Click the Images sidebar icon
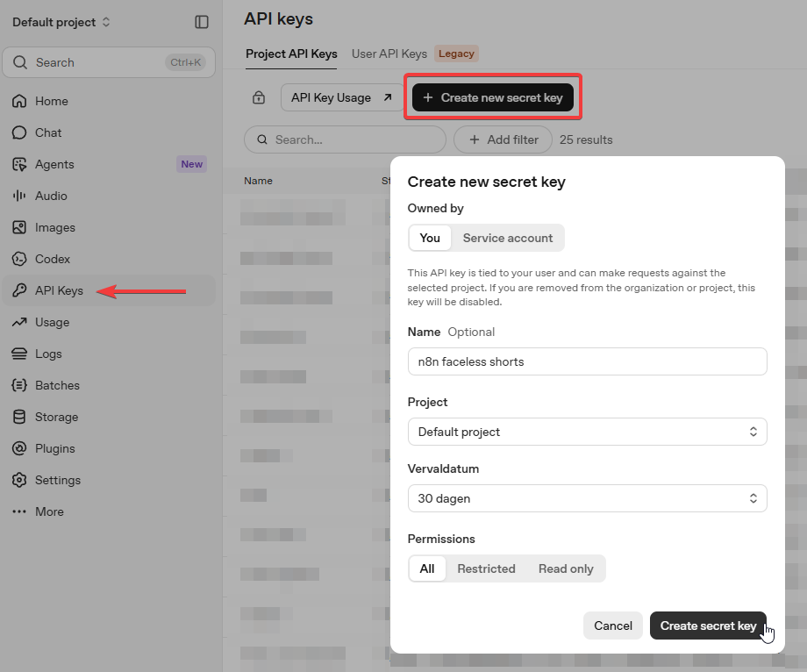The image size is (807, 672). [19, 227]
